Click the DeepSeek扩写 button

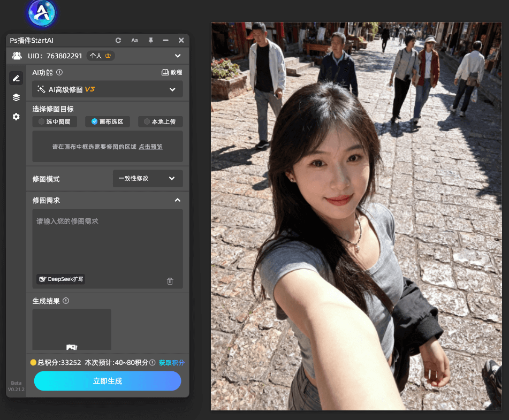61,279
